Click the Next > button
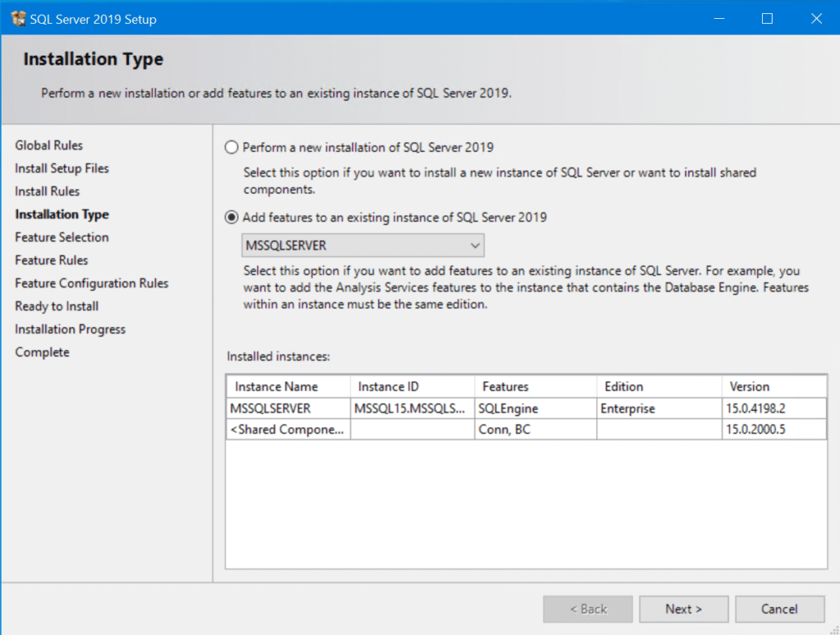Viewport: 840px width, 635px height. tap(683, 609)
